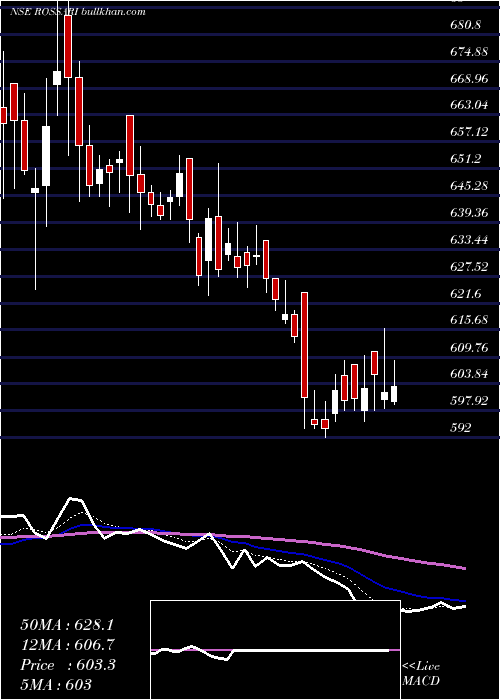Click the 668.96 price axis label
This screenshot has height=700, width=500.
point(469,79)
